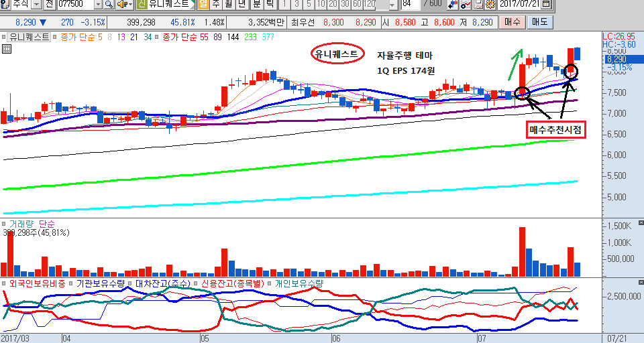Toggle the 외국인보유비중 checkbox
The height and width of the screenshot is (343, 644).
4,283
